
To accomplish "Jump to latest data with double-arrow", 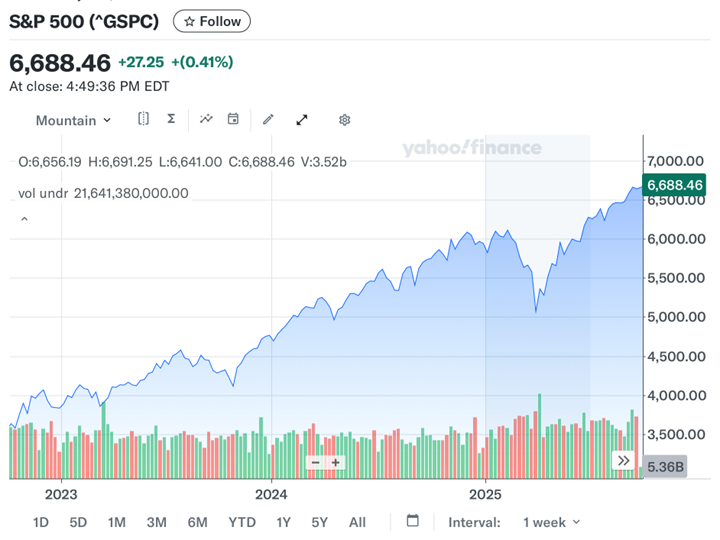I will tap(624, 461).
